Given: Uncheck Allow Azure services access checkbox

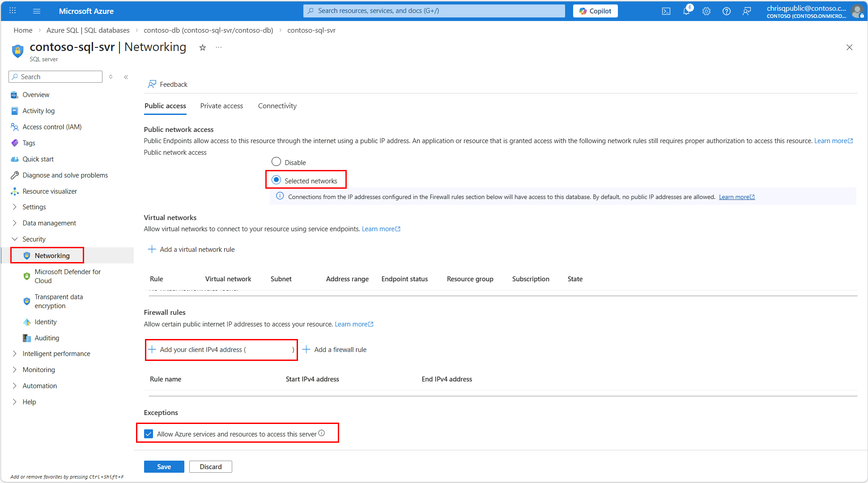Looking at the screenshot, I should pos(149,434).
